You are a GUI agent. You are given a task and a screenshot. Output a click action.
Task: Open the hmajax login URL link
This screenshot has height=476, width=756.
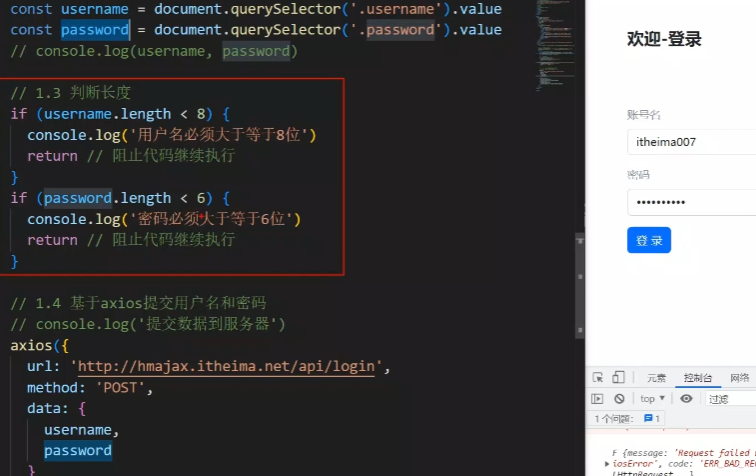226,367
